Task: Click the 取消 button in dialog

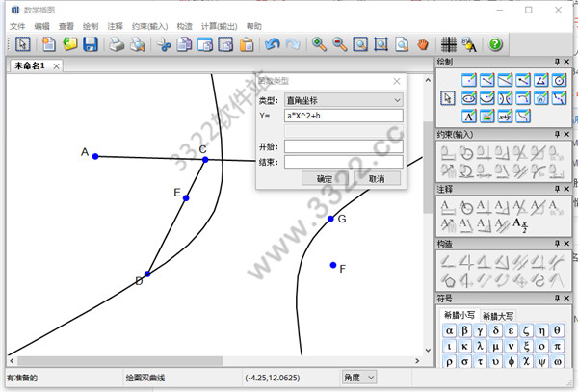Action: (x=377, y=179)
